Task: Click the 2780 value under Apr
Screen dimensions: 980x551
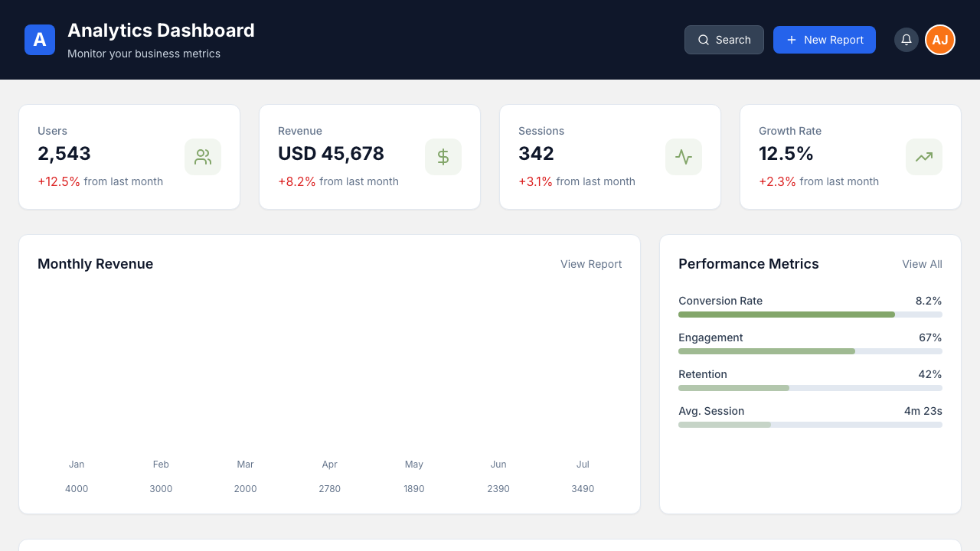Action: [x=329, y=489]
